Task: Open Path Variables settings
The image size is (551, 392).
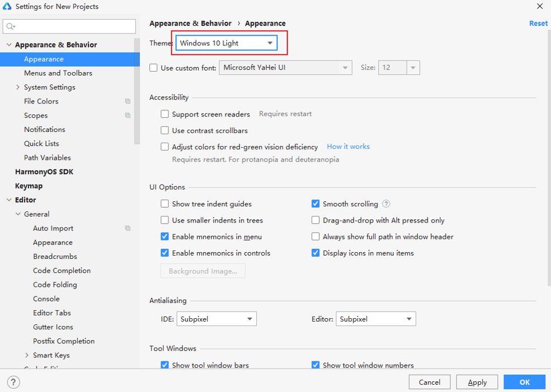Action: [48, 157]
